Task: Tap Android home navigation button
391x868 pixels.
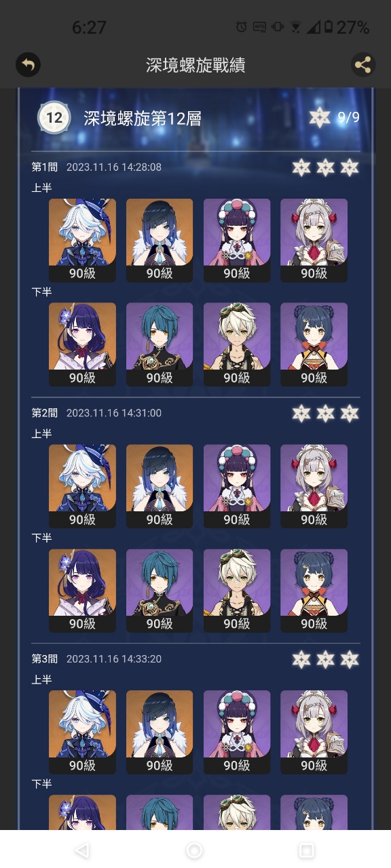Action: point(195,850)
